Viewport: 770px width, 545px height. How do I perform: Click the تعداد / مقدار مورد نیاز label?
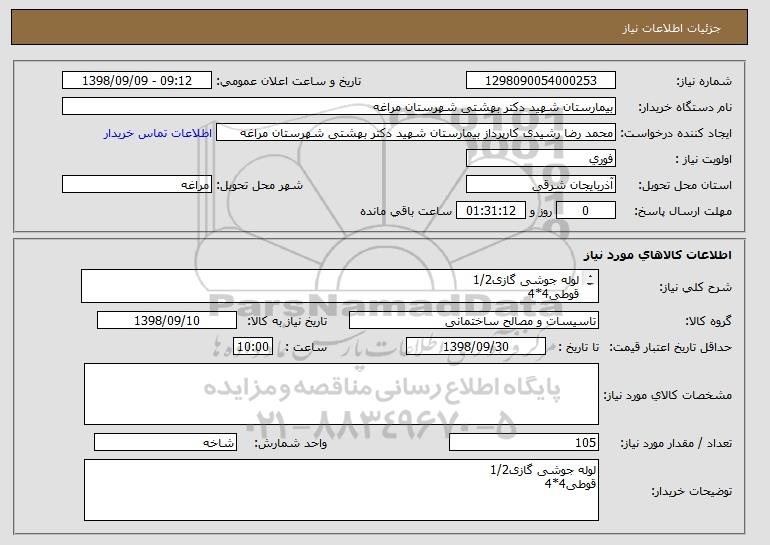(676, 443)
